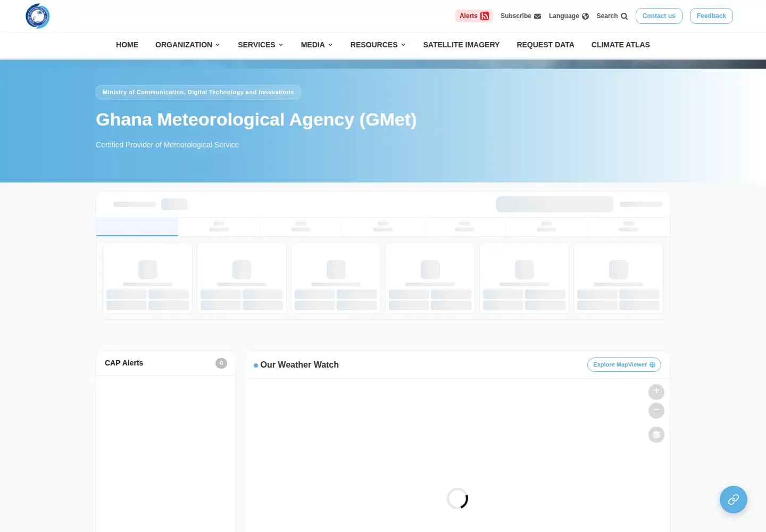This screenshot has width=766, height=532.
Task: Expand the SERVICES dropdown menu
Action: [x=261, y=45]
